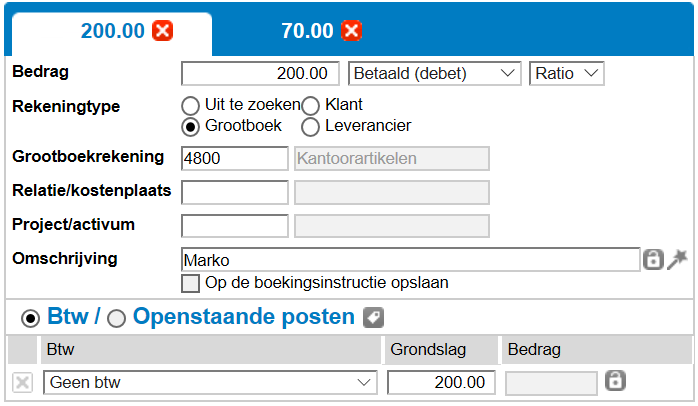Expand the Ratio dropdown
Image resolution: width=698 pixels, height=406 pixels.
(x=567, y=73)
